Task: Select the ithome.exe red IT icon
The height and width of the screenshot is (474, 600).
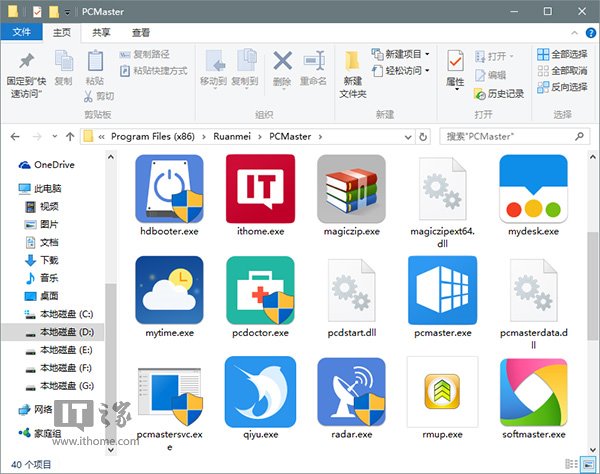Action: 260,189
